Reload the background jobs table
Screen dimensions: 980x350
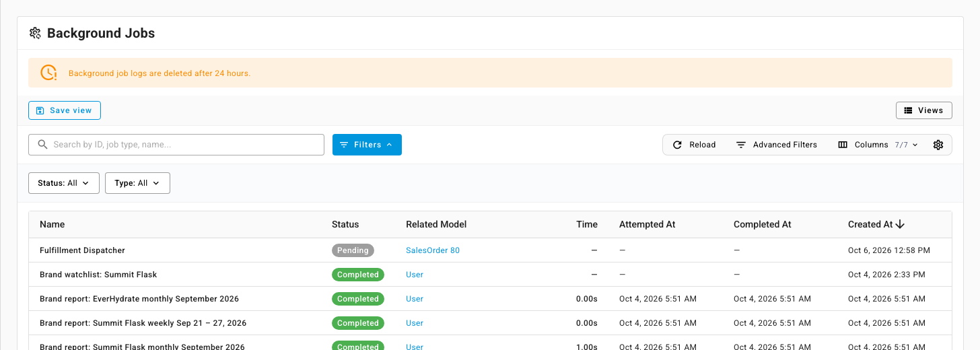point(694,145)
